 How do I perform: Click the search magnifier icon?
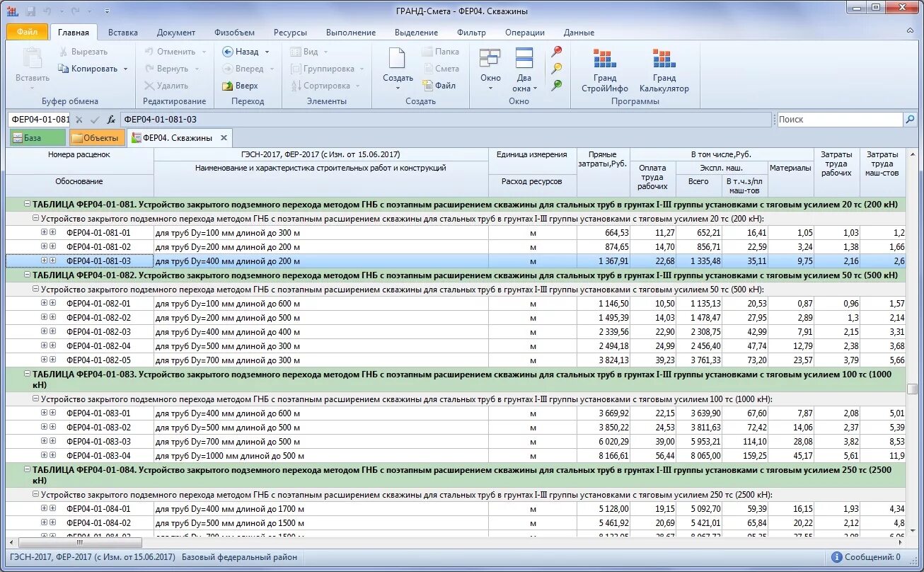[x=911, y=120]
